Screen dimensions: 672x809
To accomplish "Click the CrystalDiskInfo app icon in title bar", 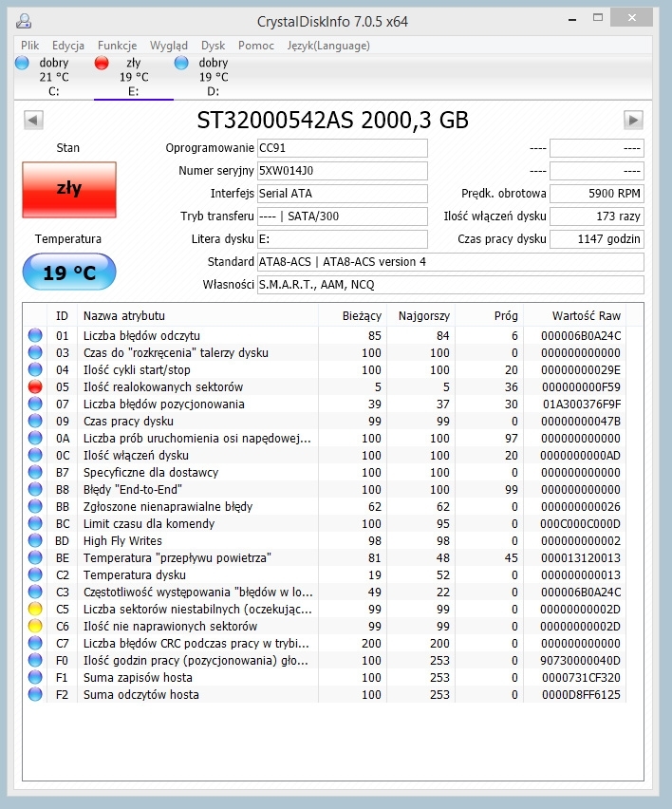I will [x=24, y=21].
